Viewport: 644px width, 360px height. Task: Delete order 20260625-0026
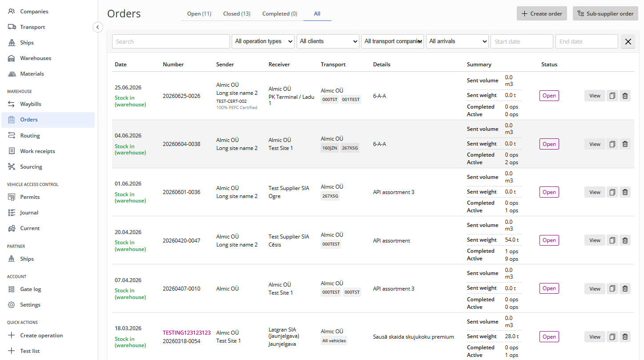coord(625,96)
